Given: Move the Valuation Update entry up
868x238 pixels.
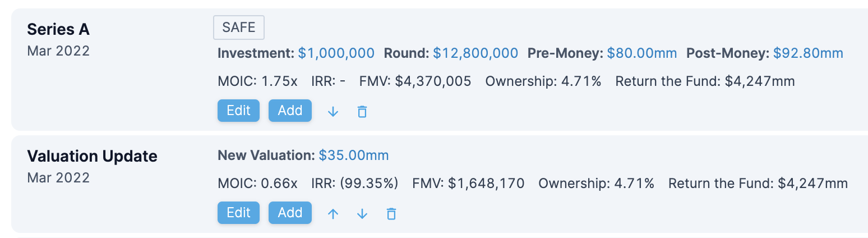Looking at the screenshot, I should tap(333, 213).
